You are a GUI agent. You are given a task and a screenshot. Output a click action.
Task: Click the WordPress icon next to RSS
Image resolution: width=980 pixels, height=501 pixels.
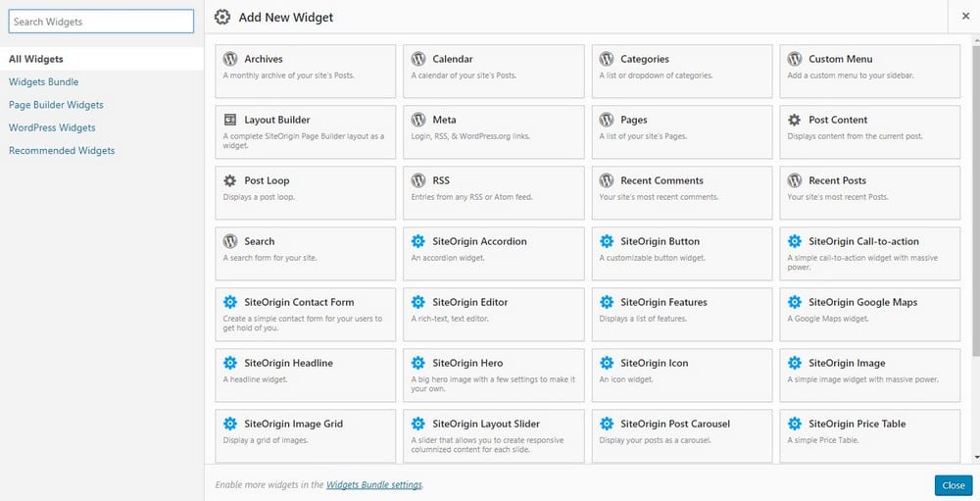click(418, 180)
